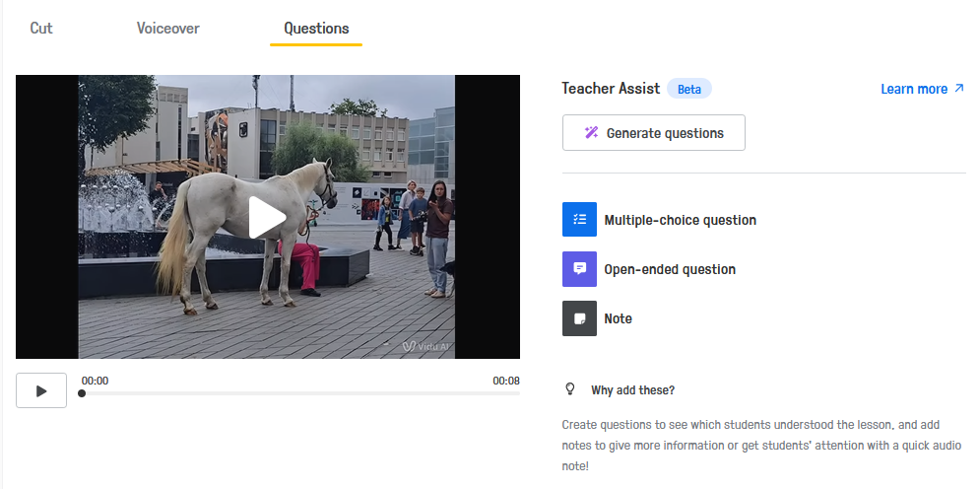Click the timeline scrubber handle at 00:00

coord(82,393)
